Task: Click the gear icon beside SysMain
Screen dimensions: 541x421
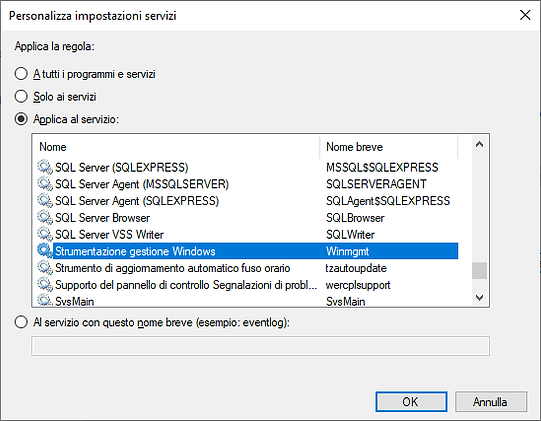Action: point(45,300)
